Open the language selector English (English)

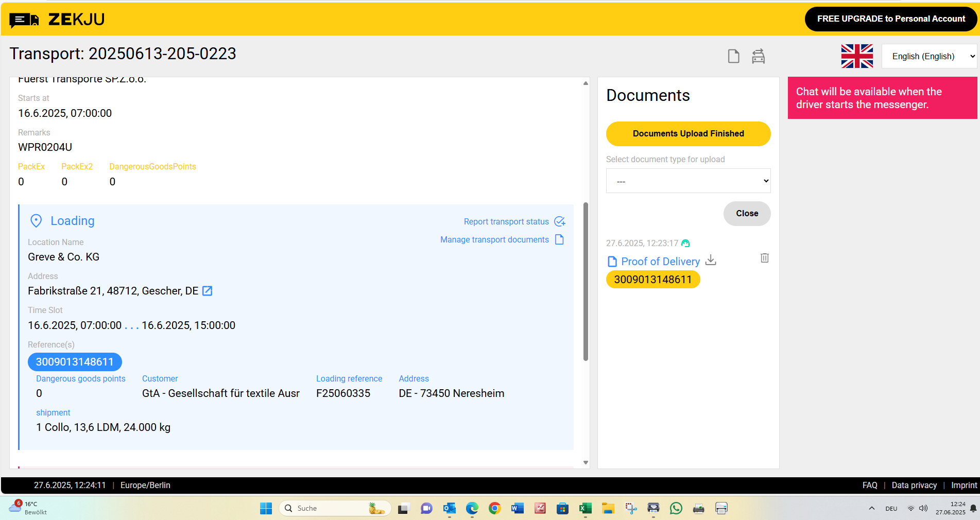coord(930,56)
